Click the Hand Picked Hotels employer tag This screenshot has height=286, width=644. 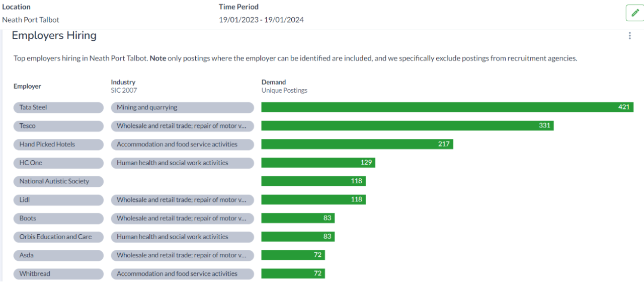coord(58,145)
